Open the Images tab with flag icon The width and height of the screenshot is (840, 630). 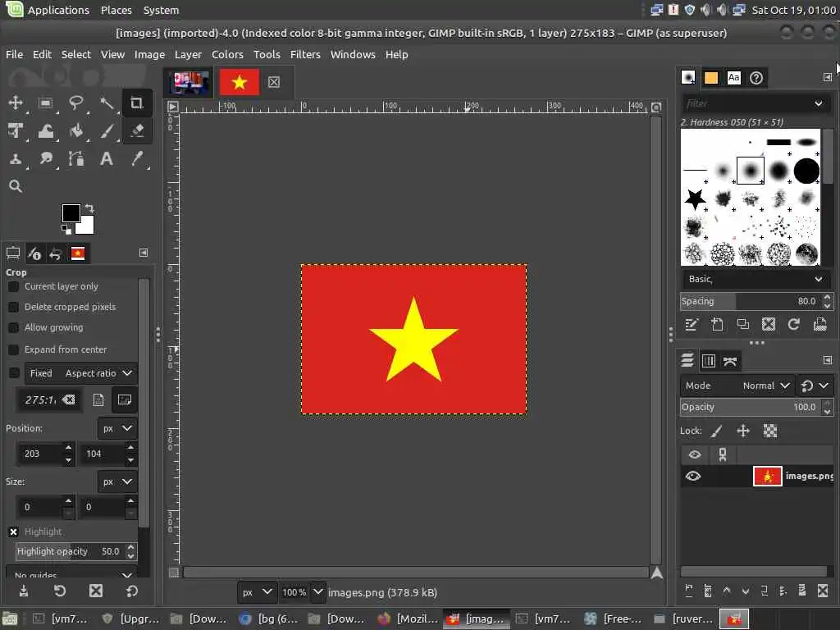78,253
